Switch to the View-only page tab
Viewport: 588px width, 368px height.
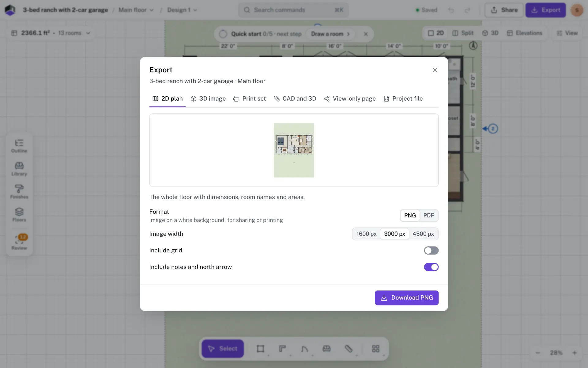click(x=350, y=99)
